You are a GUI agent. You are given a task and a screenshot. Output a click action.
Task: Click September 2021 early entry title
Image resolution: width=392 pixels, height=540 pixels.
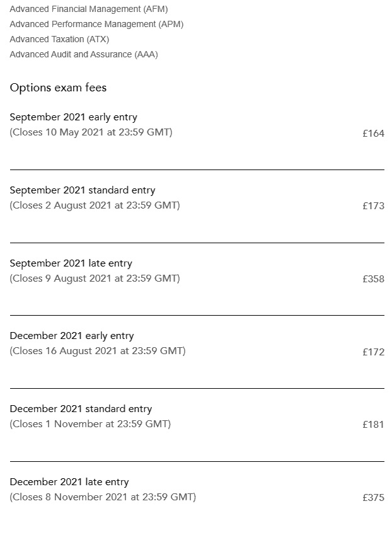click(73, 117)
